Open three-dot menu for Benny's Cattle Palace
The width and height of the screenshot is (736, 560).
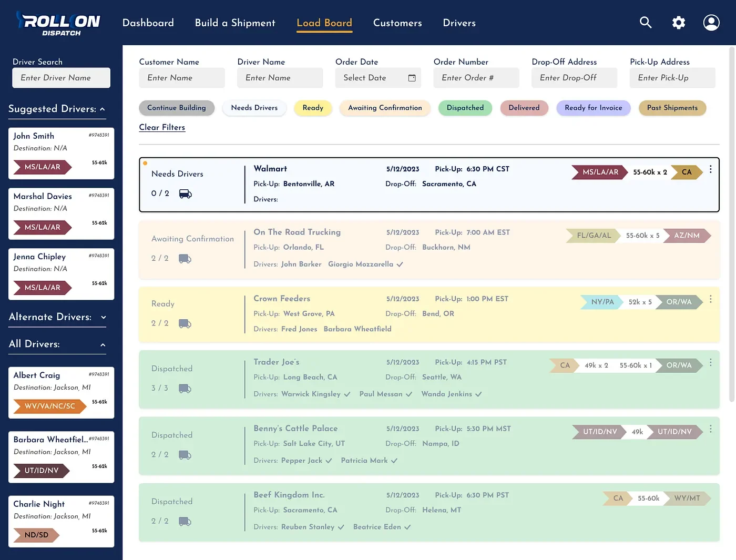click(x=711, y=429)
